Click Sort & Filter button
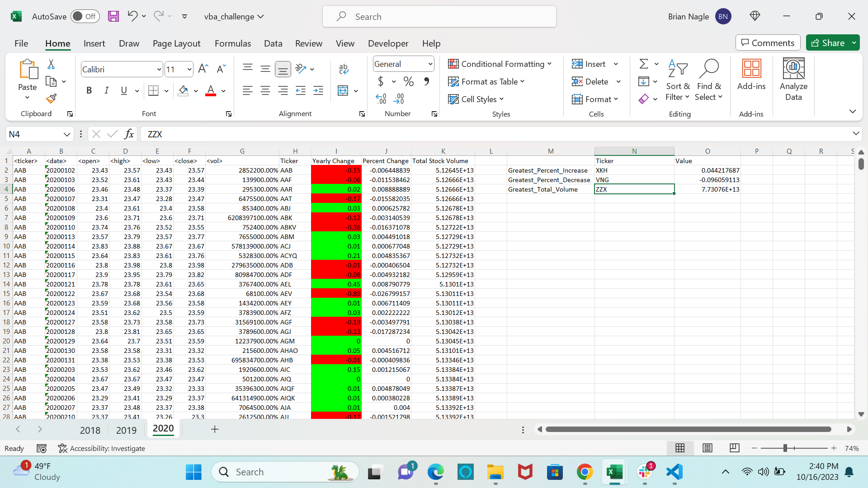 coord(678,80)
